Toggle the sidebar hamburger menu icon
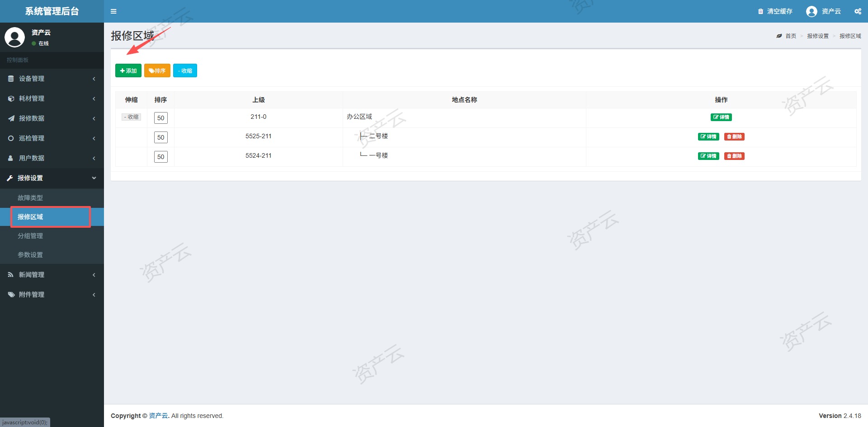 pos(113,11)
